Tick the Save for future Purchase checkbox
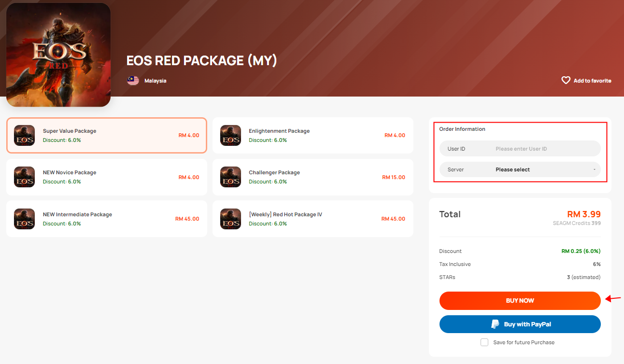This screenshot has height=364, width=624. tap(484, 342)
